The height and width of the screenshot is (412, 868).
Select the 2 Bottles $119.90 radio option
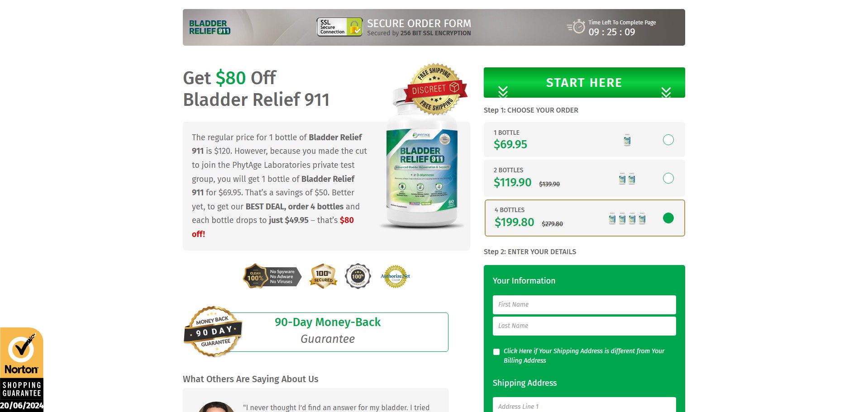[668, 178]
